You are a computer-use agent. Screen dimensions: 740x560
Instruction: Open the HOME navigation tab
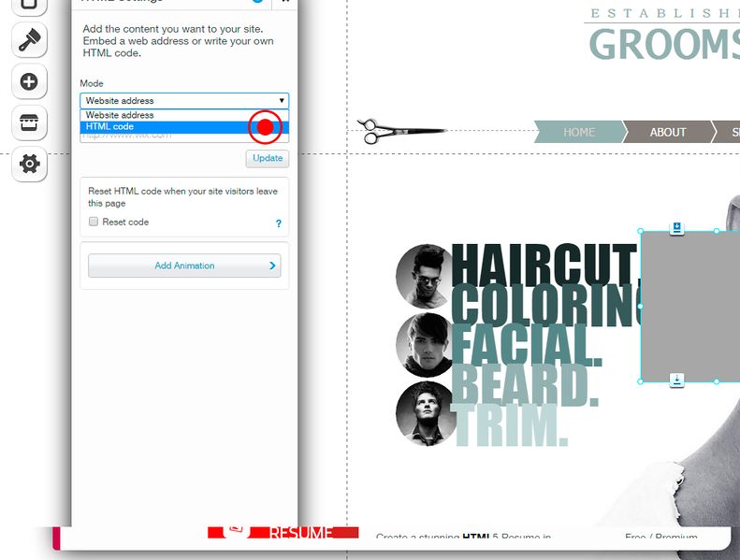tap(580, 132)
